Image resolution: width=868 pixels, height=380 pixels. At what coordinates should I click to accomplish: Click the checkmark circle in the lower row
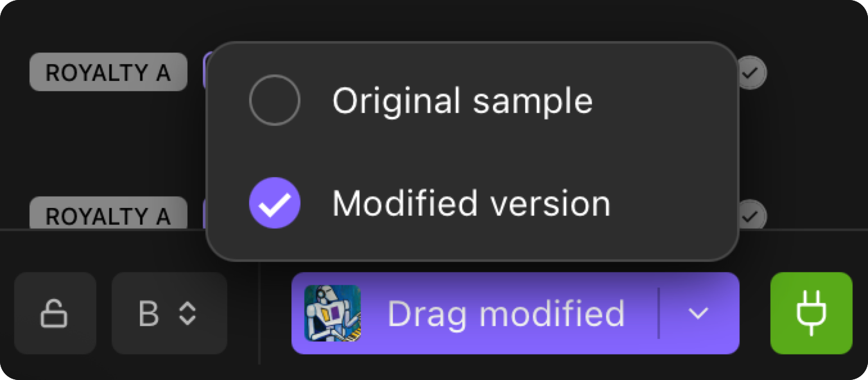coord(750,216)
